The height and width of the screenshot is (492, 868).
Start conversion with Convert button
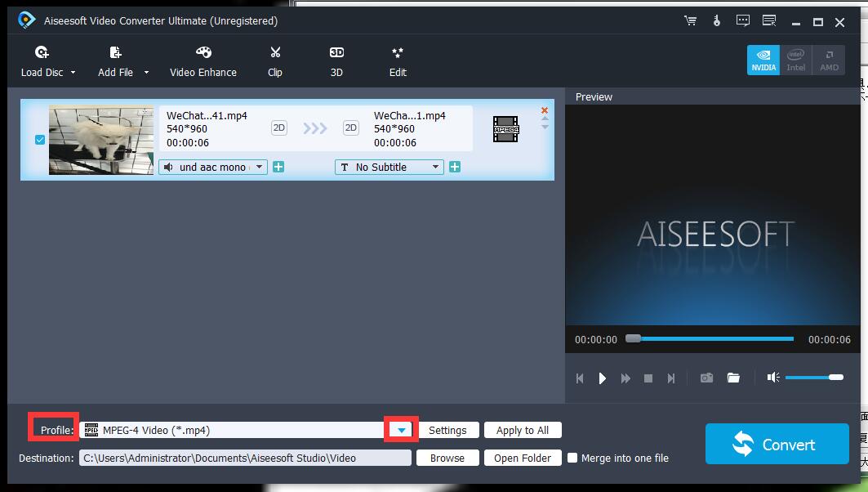(x=777, y=444)
